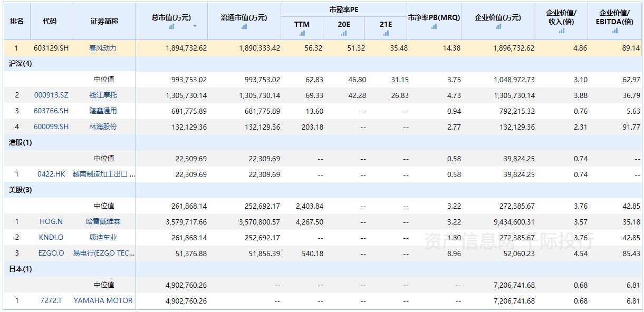Viewport: 644px width, 312px height.
Task: Open stock code HOG.N
Action: (51, 222)
